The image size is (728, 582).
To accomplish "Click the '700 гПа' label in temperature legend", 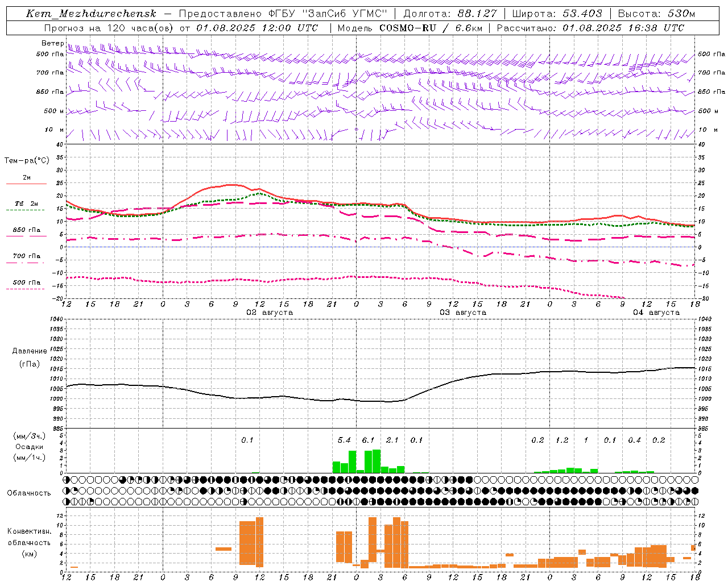I will pos(26,256).
